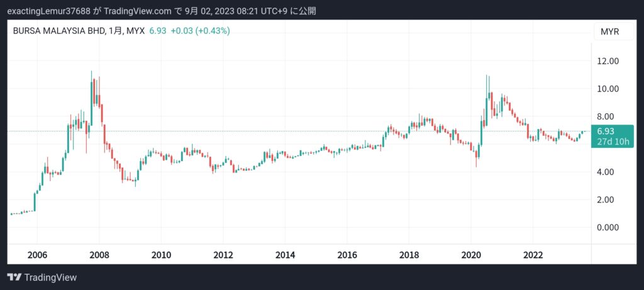
Task: Click the 2014 time axis label
Action: pyautogui.click(x=285, y=255)
